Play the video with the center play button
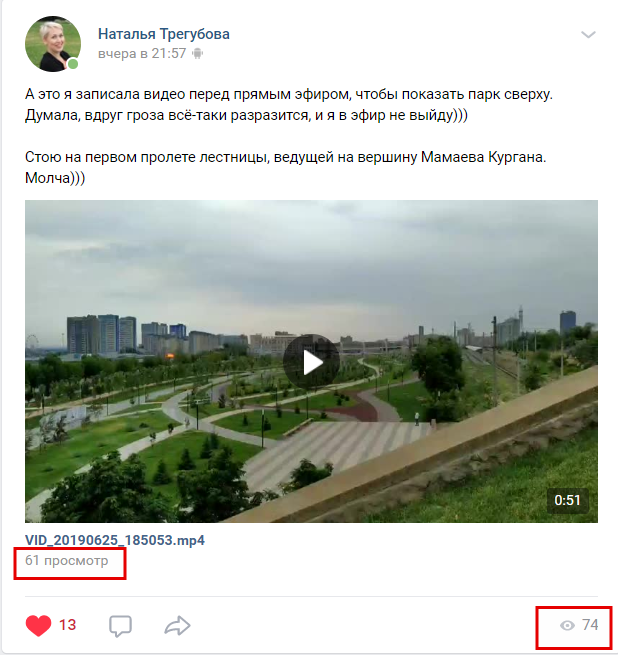The image size is (618, 655). pyautogui.click(x=311, y=362)
